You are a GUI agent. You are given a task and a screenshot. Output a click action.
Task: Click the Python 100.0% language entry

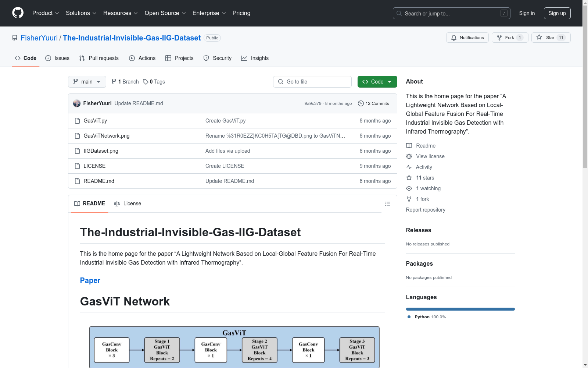tap(426, 317)
